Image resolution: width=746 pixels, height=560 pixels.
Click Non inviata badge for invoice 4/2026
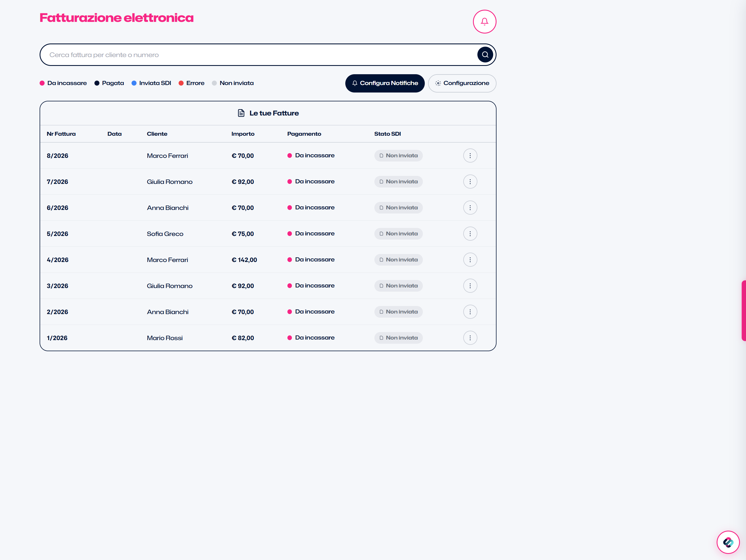pyautogui.click(x=398, y=260)
